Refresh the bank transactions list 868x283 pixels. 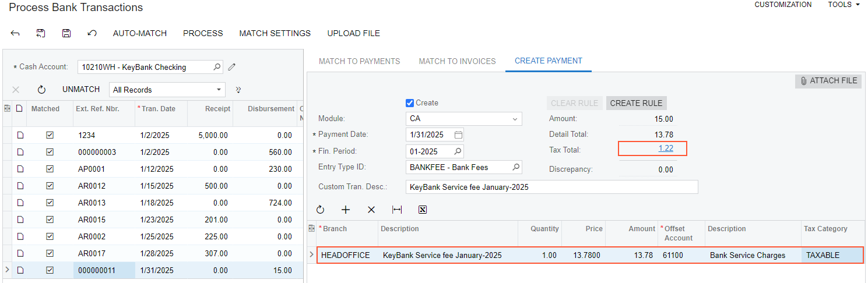click(41, 90)
